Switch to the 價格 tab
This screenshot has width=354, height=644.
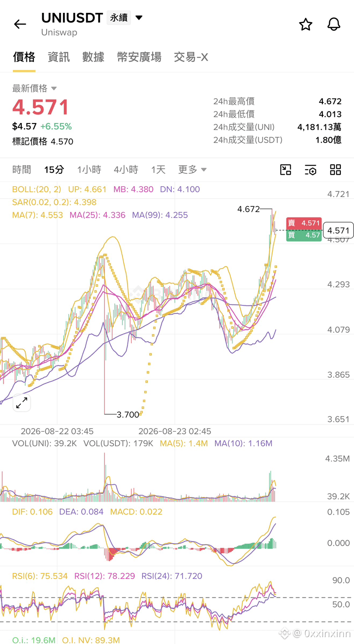click(24, 57)
